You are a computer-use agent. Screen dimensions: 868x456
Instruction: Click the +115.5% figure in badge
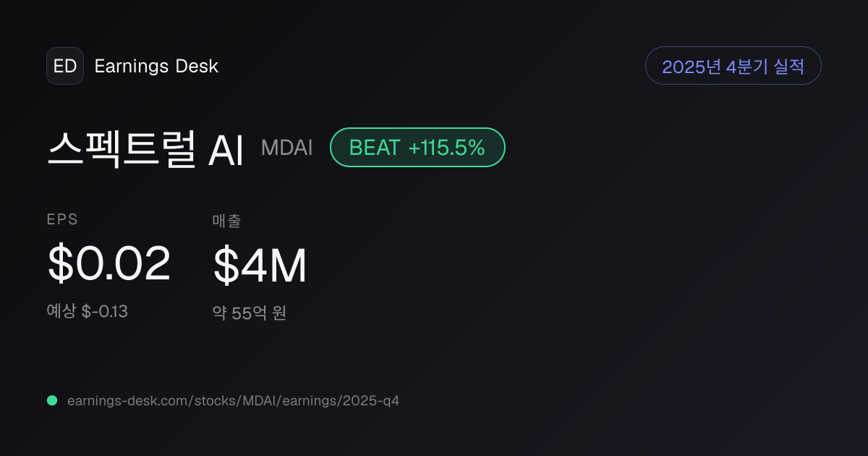[x=446, y=148]
